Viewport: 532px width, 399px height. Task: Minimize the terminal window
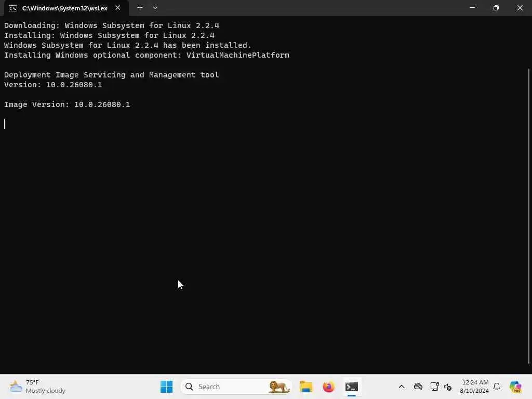[x=472, y=7]
